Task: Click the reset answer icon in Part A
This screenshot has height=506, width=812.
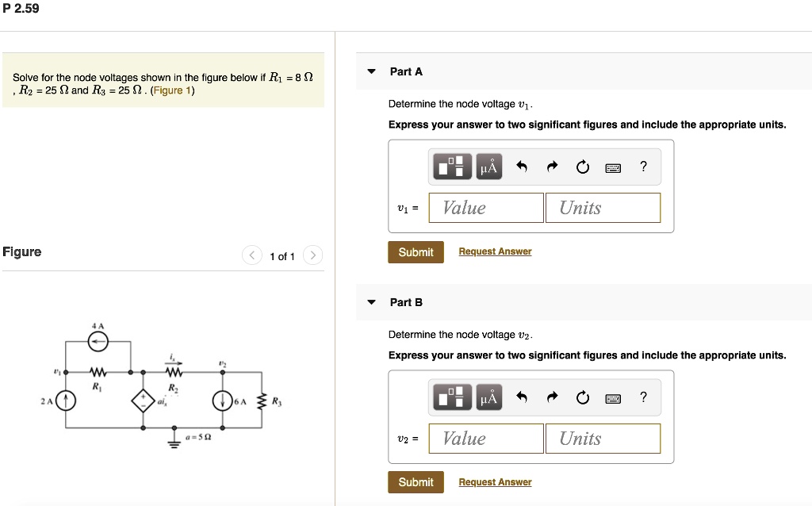Action: pos(582,167)
